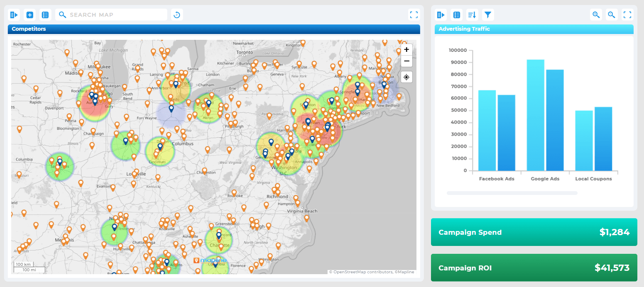Select the Campaign ROI card
This screenshot has width=644, height=287.
534,268
